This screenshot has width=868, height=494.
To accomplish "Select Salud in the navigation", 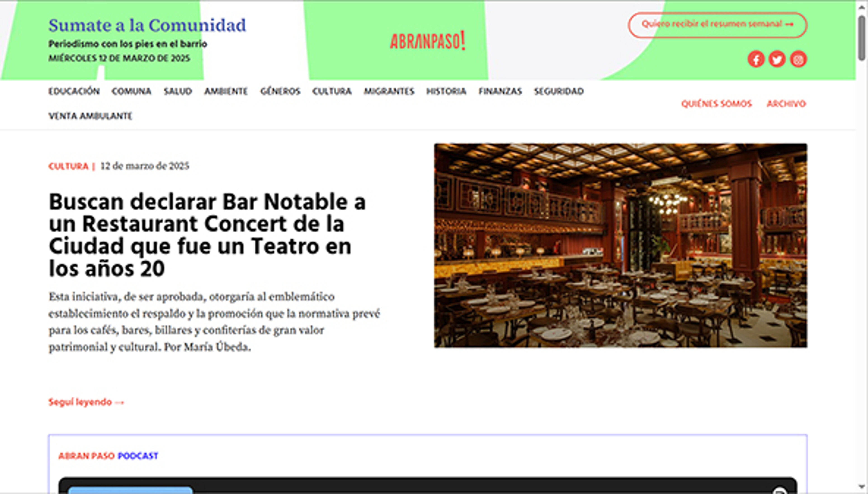I will tap(178, 91).
